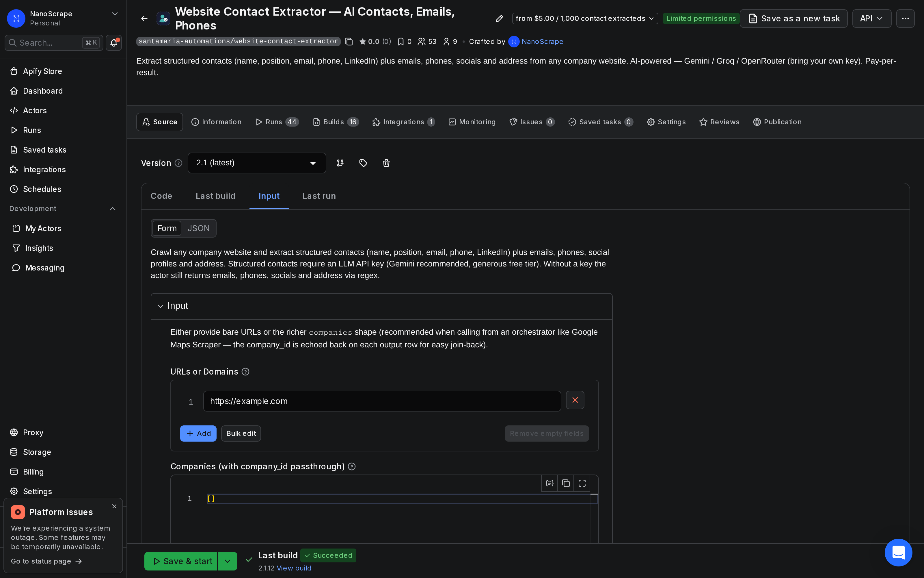The height and width of the screenshot is (578, 924).
Task: Click the https://example.com URL input
Action: coord(382,401)
